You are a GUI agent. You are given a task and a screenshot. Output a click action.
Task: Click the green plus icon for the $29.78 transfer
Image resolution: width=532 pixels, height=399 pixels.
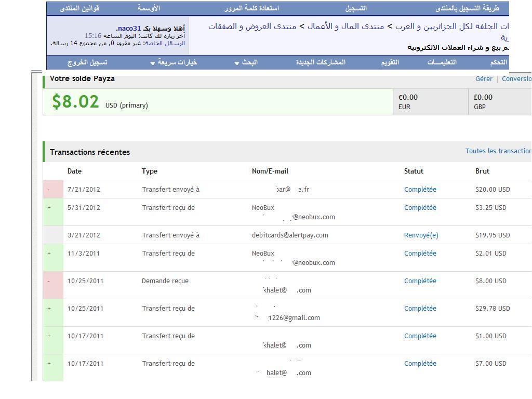[49, 309]
